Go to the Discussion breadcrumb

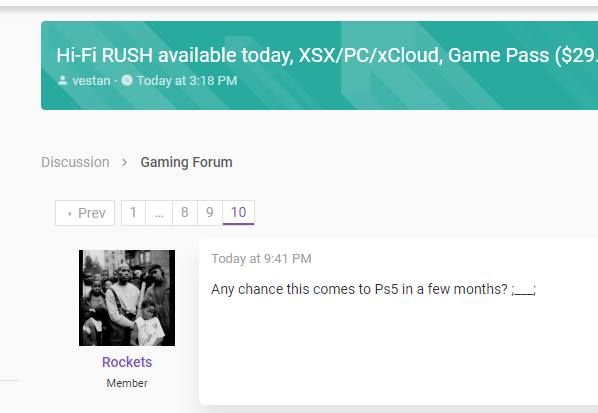pos(75,162)
